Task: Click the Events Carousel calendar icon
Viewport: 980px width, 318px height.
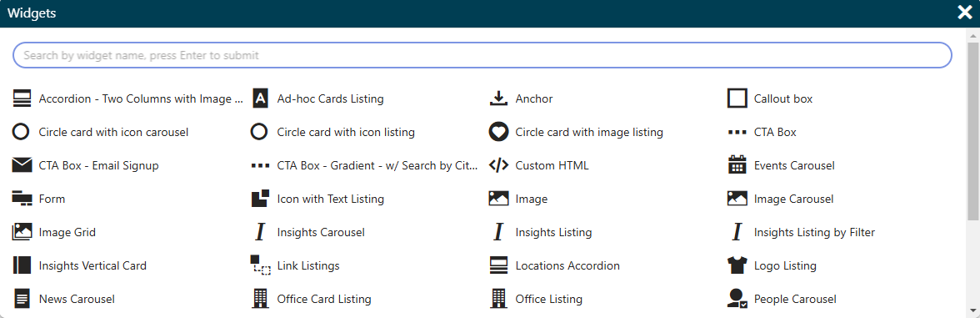Action: point(737,164)
